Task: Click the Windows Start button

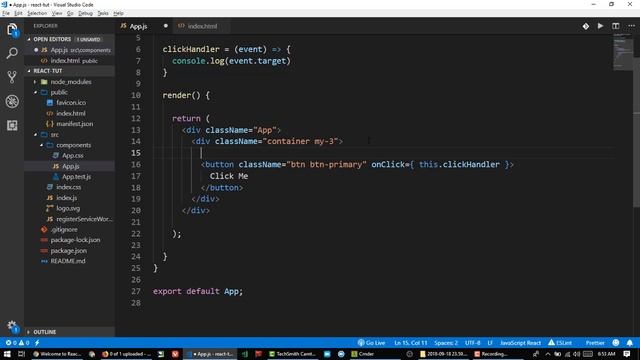Action: point(7,354)
